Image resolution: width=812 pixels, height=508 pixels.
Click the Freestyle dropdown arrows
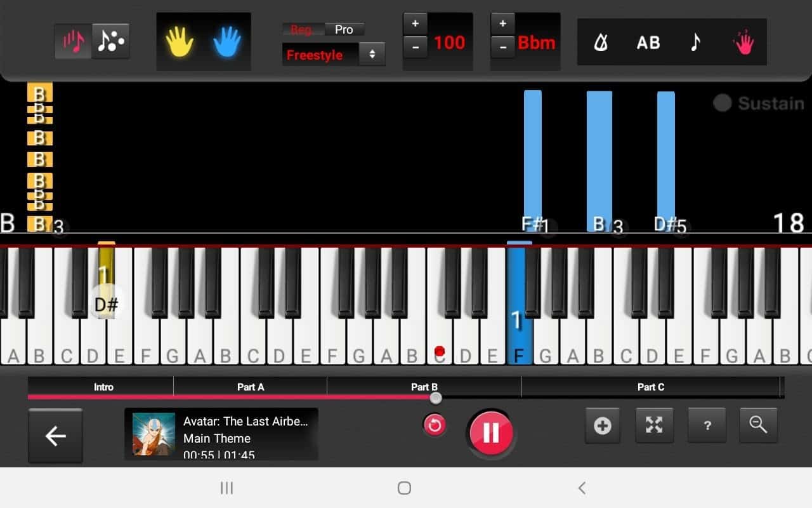(x=372, y=55)
